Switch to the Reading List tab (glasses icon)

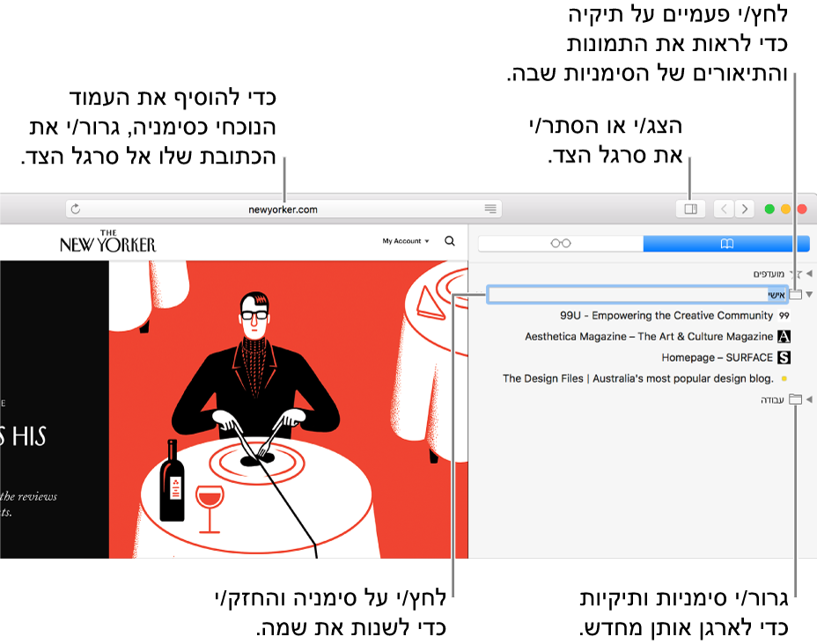pyautogui.click(x=561, y=243)
